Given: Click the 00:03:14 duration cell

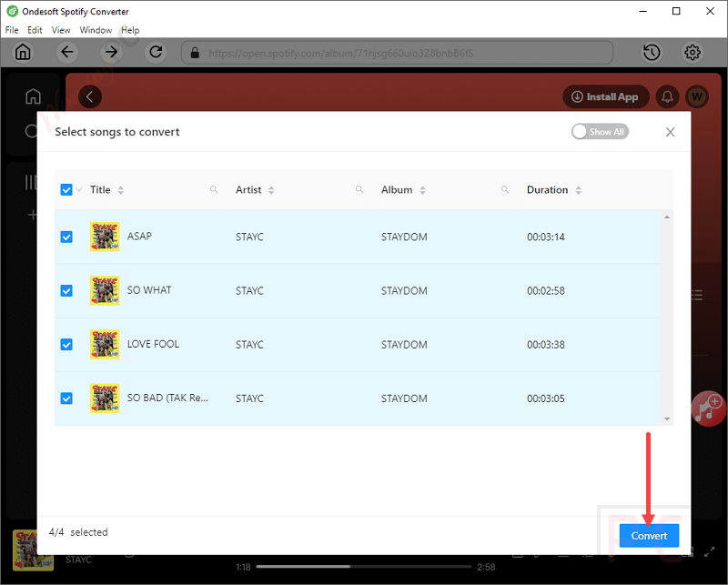Looking at the screenshot, I should tap(545, 237).
